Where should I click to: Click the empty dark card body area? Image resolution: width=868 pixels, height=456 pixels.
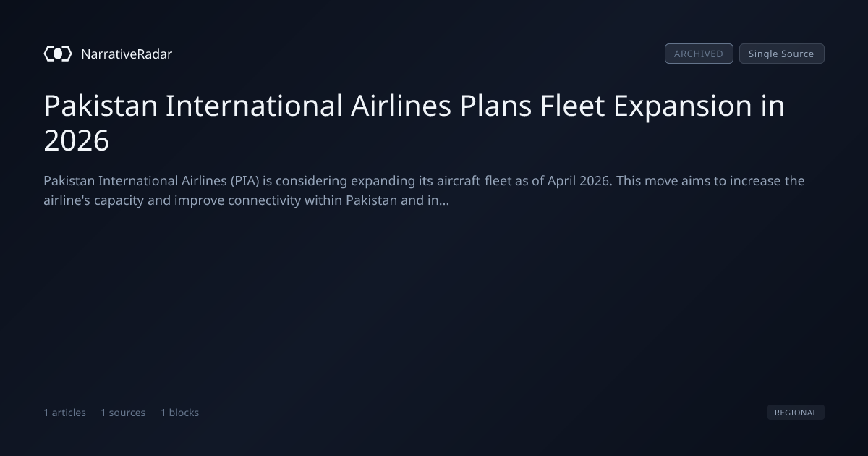[x=434, y=304]
